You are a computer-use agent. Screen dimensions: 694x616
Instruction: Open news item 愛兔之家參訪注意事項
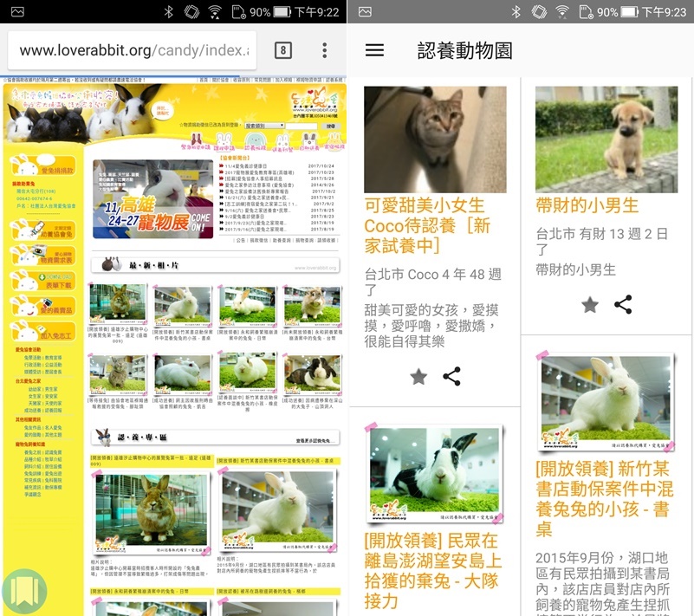pos(259,185)
